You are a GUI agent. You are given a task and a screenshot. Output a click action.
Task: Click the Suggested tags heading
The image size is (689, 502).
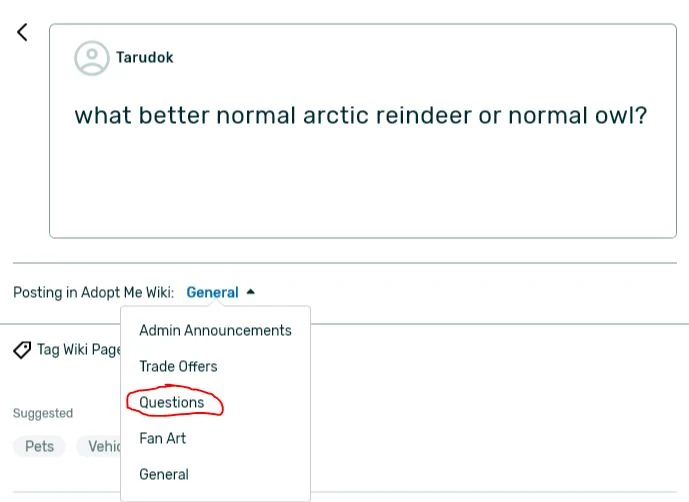coord(43,413)
